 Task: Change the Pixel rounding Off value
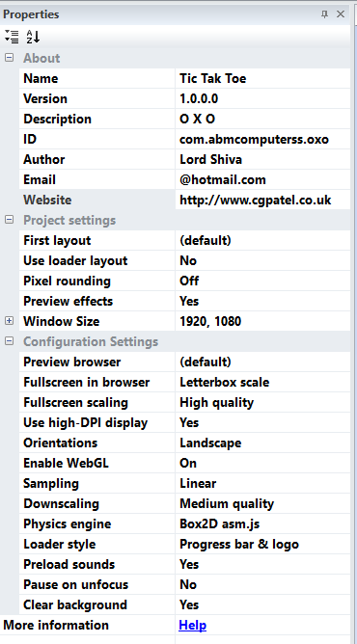click(x=262, y=281)
